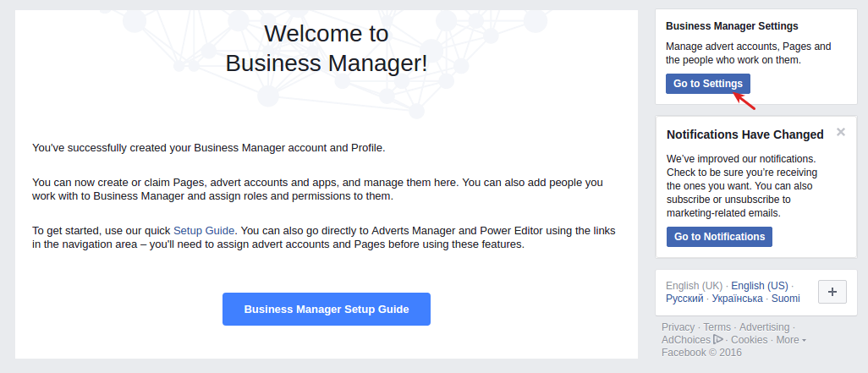Open the Privacy footer link
This screenshot has width=868, height=373.
point(678,327)
